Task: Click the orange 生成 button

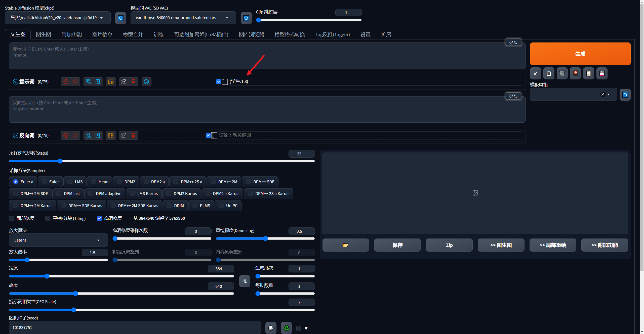Action: 580,54
